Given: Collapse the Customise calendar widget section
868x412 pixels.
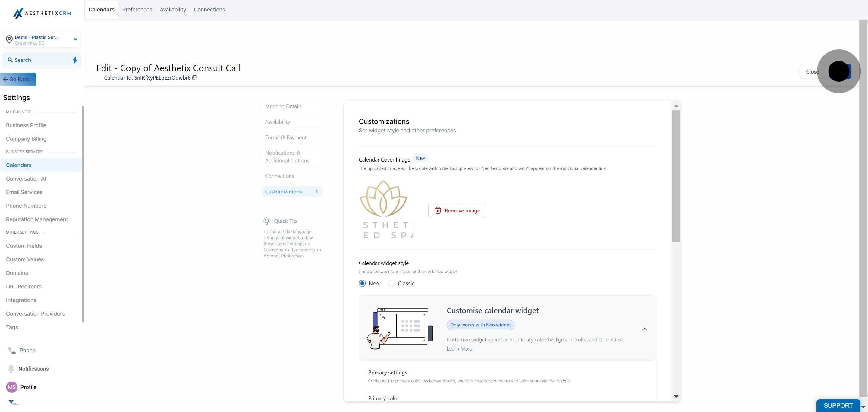Looking at the screenshot, I should tap(644, 329).
